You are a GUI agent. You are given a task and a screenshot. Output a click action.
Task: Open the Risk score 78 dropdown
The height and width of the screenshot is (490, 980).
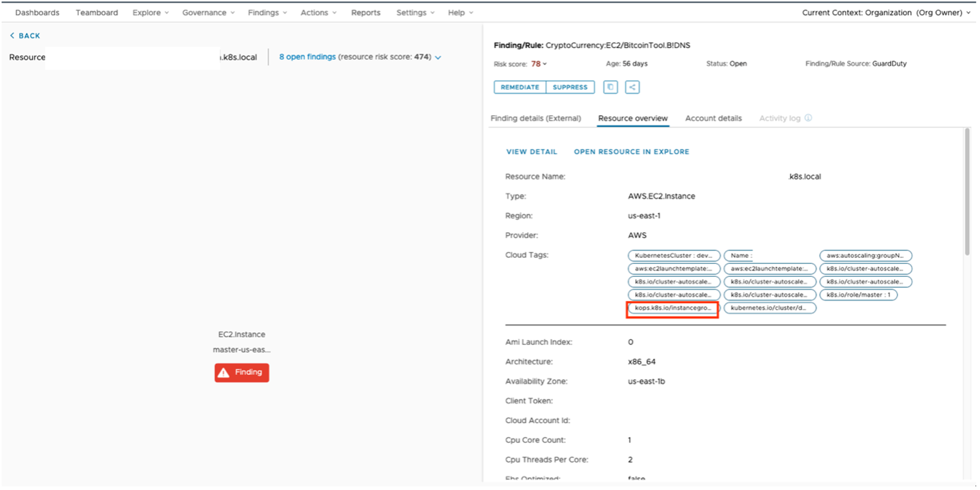tap(539, 64)
